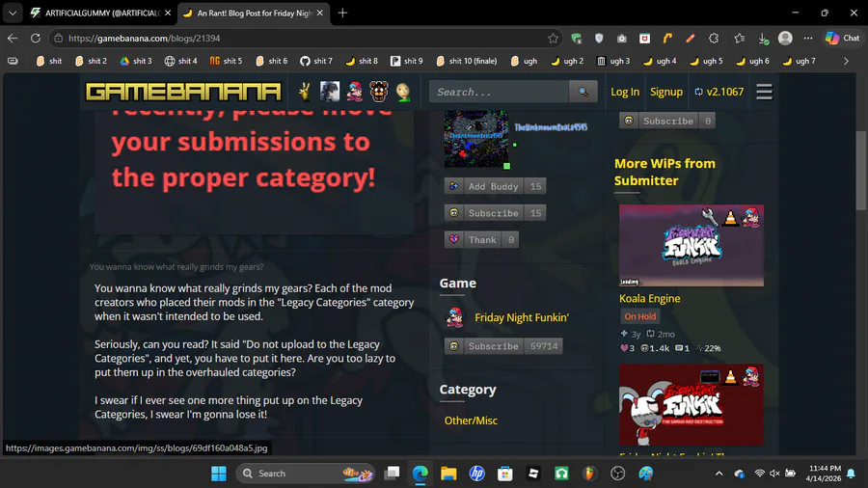Open the Log In link
This screenshot has width=868, height=488.
(x=625, y=92)
